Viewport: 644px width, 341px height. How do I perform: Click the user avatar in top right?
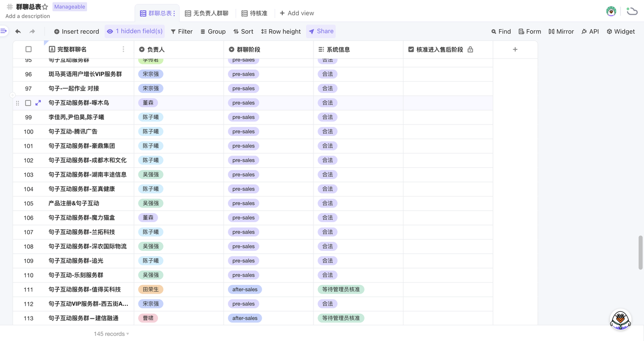[611, 11]
